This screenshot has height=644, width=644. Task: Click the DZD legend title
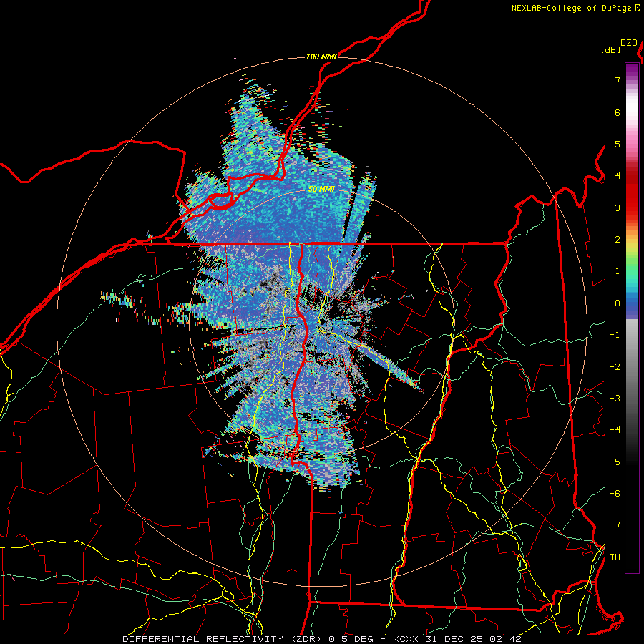click(629, 43)
